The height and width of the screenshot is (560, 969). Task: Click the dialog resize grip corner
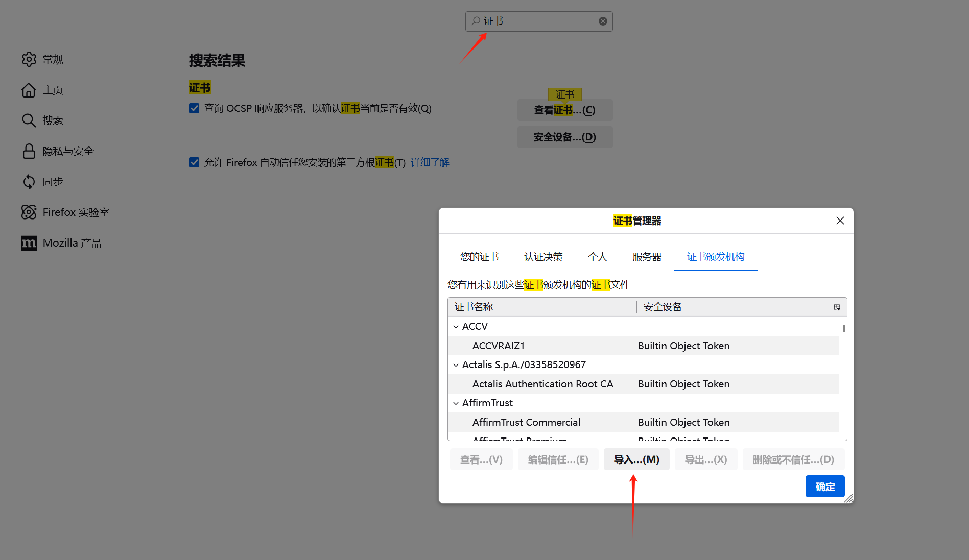coord(848,498)
